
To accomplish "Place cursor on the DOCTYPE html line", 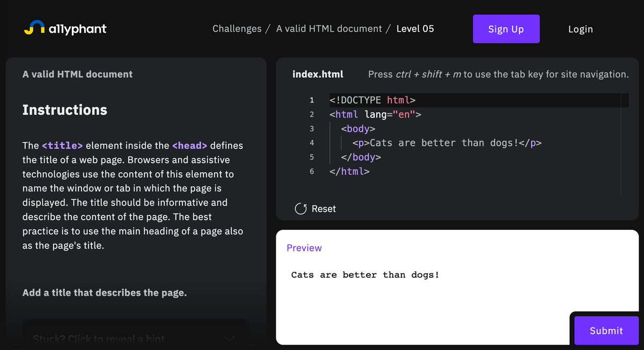I will [x=372, y=100].
